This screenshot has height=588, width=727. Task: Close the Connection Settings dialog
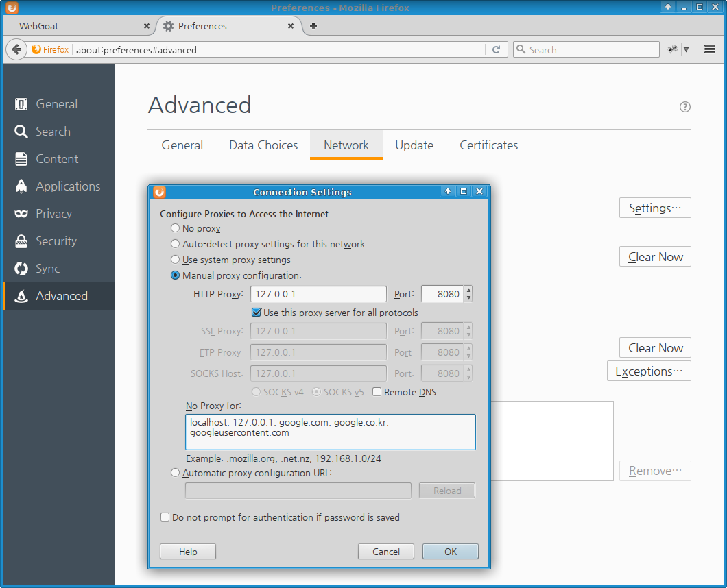pos(479,191)
